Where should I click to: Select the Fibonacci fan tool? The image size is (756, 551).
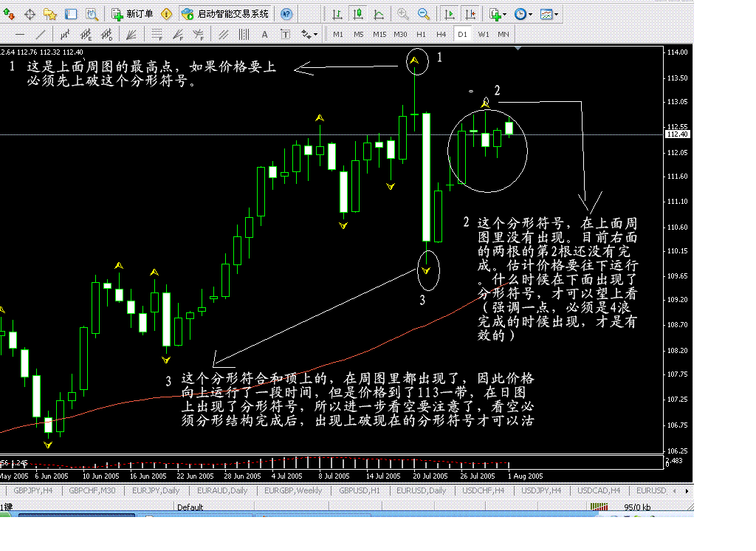coord(178,34)
